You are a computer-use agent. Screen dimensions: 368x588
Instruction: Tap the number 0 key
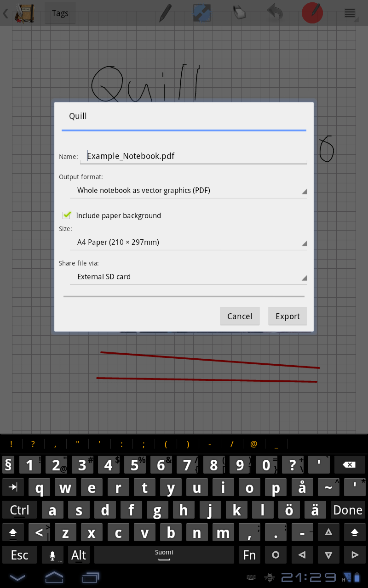tap(266, 465)
